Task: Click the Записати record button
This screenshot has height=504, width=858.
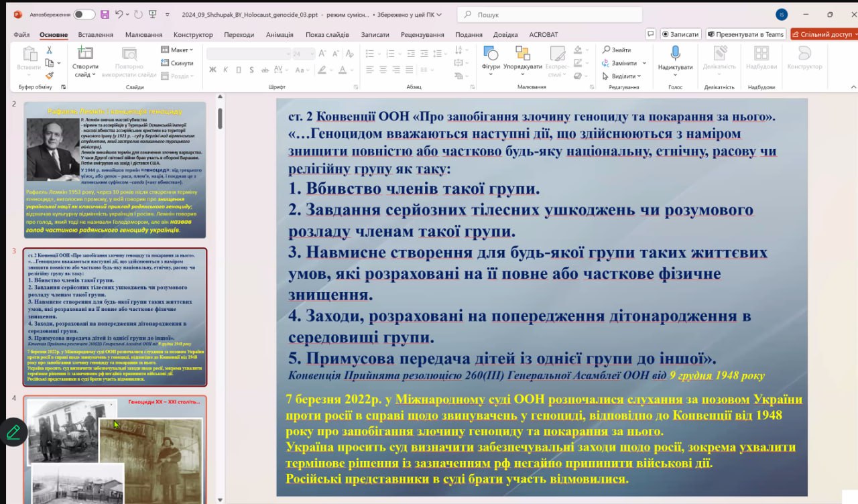Action: tap(680, 34)
